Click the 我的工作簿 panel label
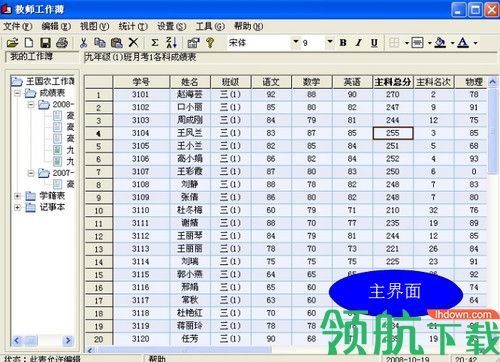 coord(31,56)
